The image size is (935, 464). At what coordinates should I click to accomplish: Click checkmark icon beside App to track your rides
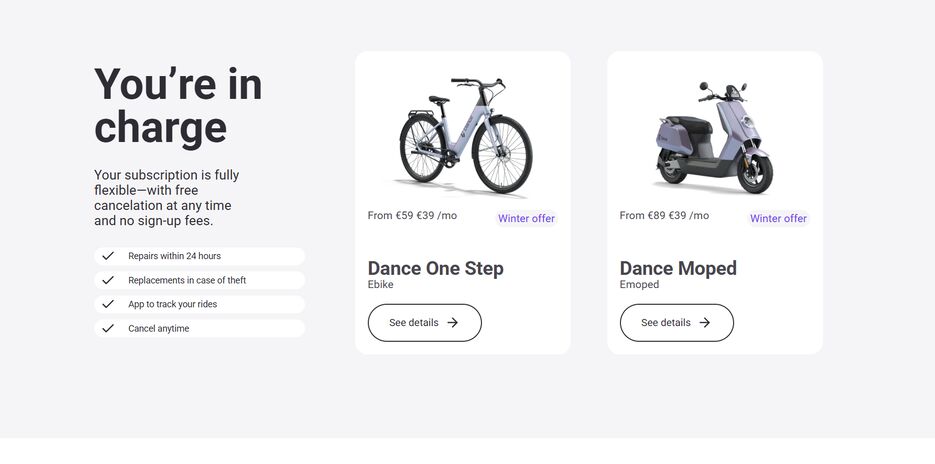(x=108, y=304)
